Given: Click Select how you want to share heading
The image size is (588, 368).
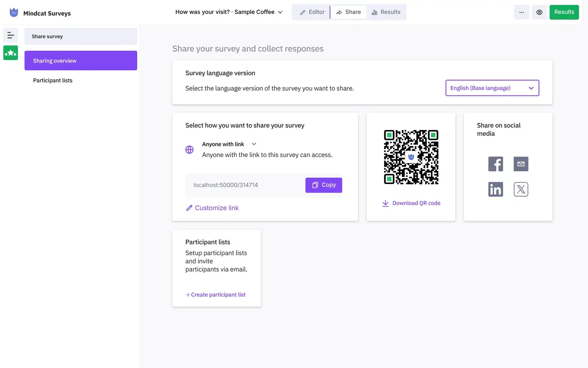Looking at the screenshot, I should tap(245, 126).
